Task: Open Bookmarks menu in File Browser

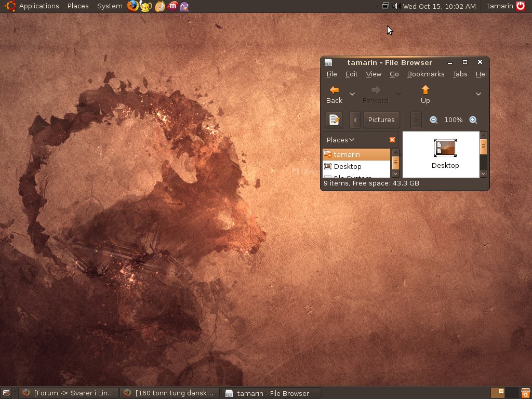Action: [x=425, y=74]
